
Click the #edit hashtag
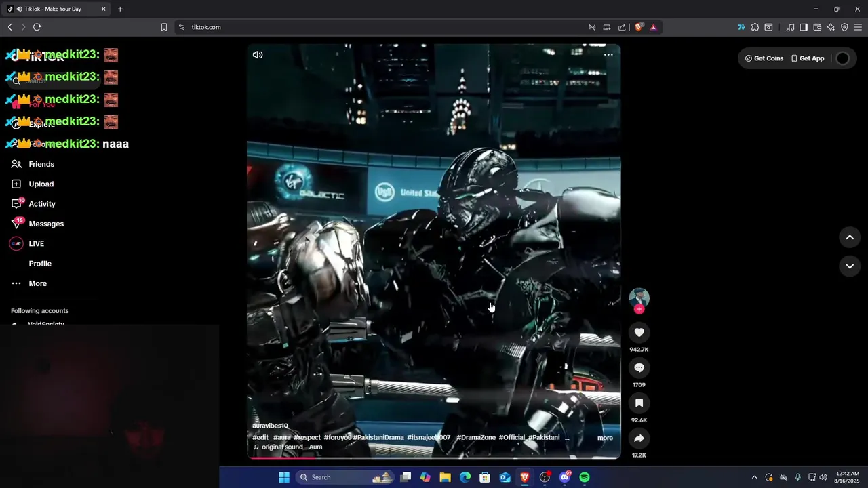pyautogui.click(x=260, y=438)
